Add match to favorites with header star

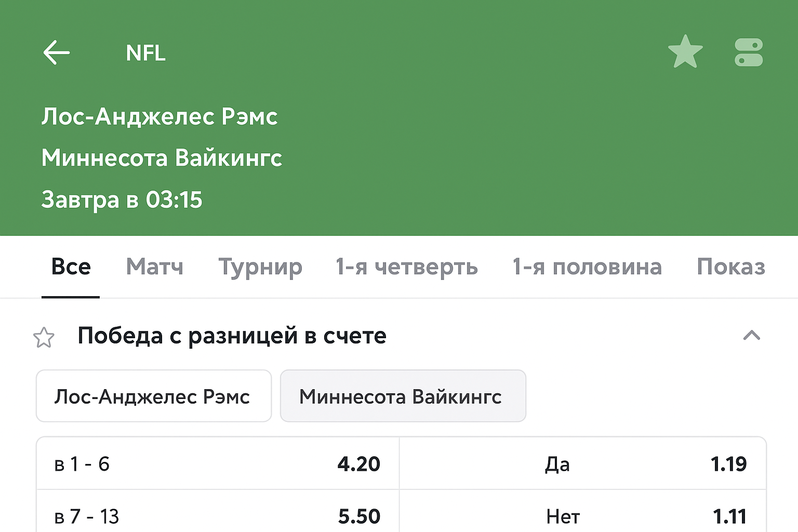coord(685,52)
